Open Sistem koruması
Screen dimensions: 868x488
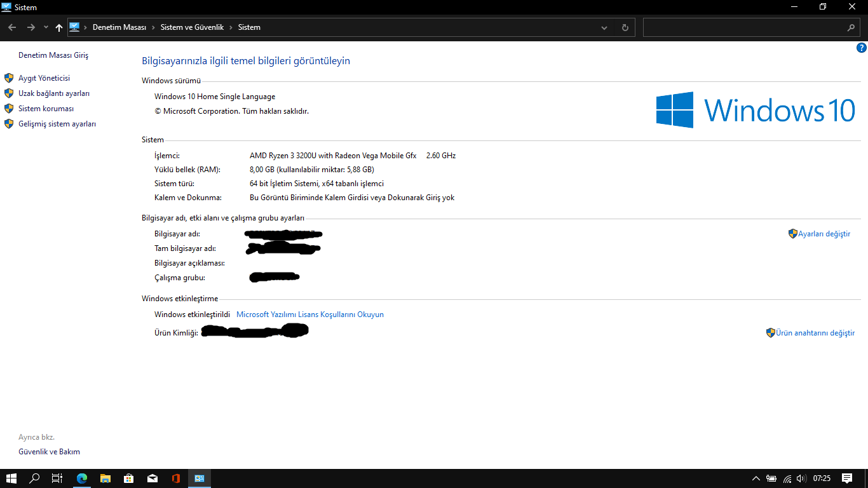(x=46, y=109)
